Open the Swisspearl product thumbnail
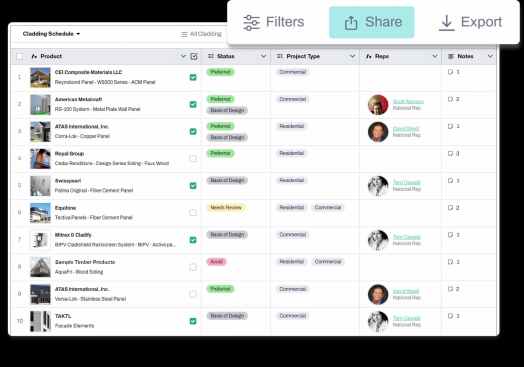524x367 pixels. pos(40,186)
